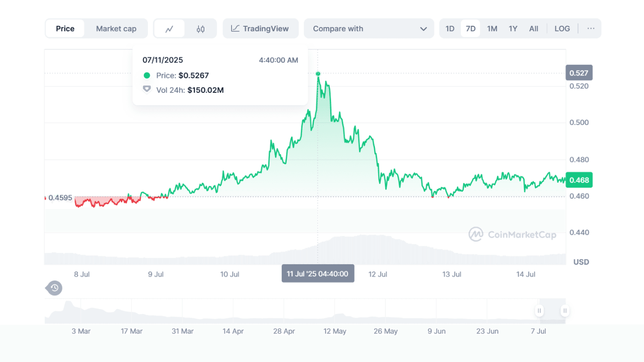644x362 pixels.
Task: Click the right range slider handle
Action: pos(565,311)
